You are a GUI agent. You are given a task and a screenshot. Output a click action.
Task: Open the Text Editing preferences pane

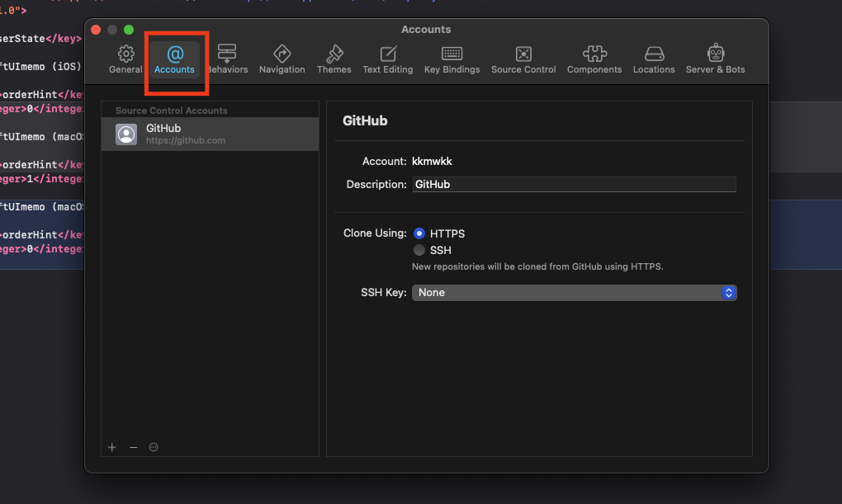(388, 59)
